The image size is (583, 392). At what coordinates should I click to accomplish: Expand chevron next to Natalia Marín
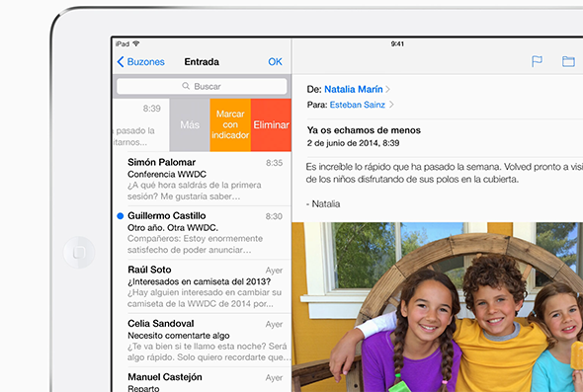[387, 89]
